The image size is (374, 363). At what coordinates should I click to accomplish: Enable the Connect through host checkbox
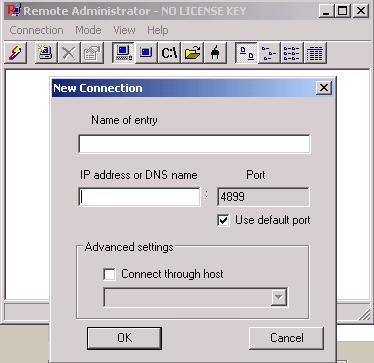[110, 274]
